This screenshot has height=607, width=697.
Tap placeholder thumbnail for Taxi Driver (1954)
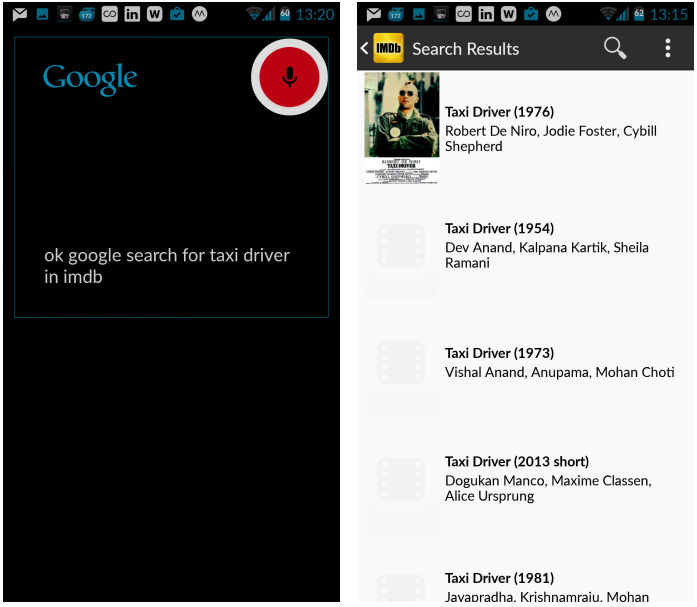click(401, 245)
